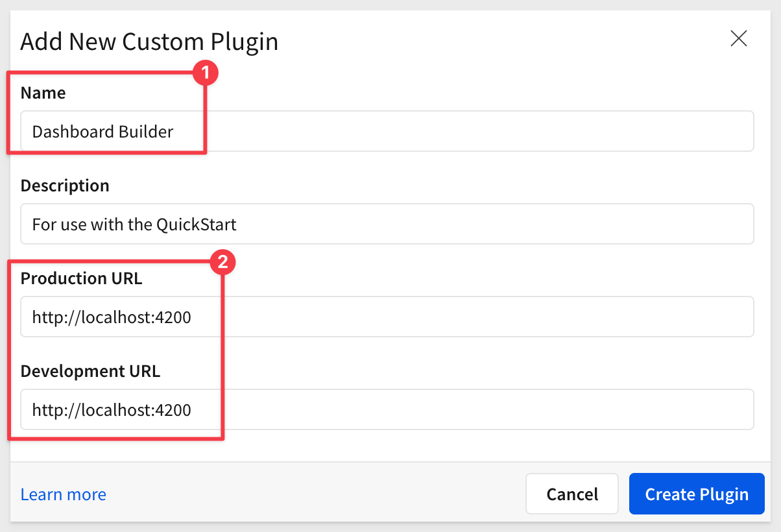
Task: Click the Name field label
Action: [43, 93]
